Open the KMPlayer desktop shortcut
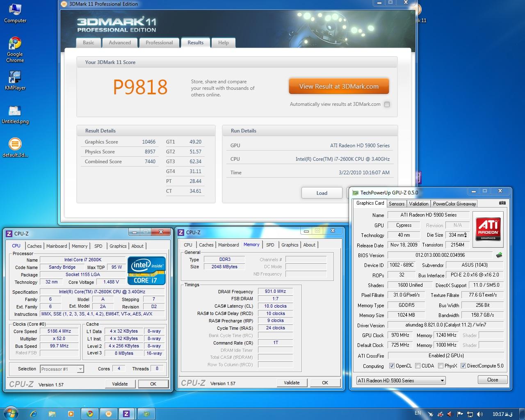Viewport: 525px width, 420px height. [x=15, y=80]
